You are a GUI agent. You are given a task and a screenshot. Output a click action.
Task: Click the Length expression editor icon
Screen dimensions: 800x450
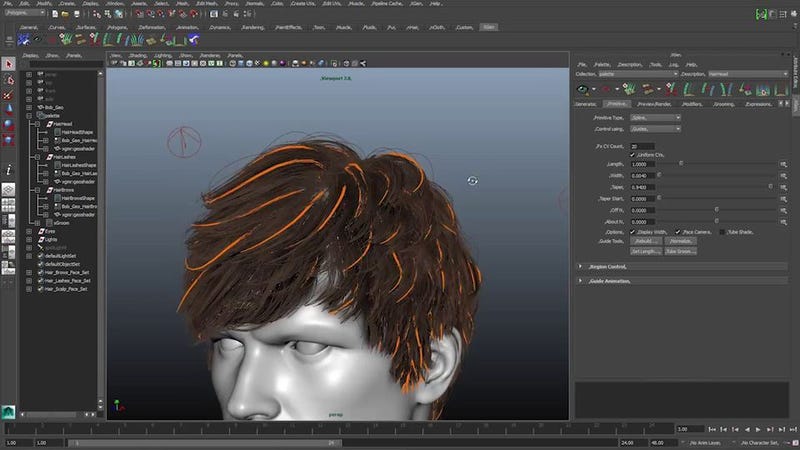pyautogui.click(x=783, y=164)
